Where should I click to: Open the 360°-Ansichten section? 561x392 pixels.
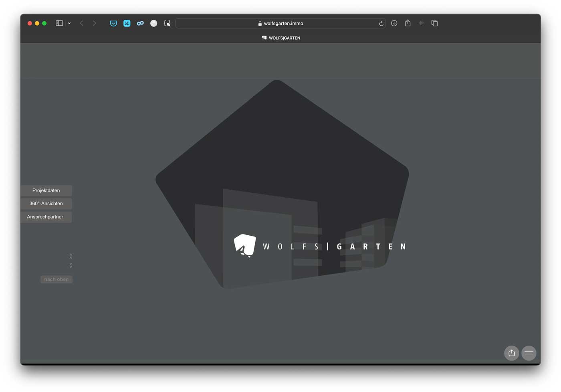(x=46, y=204)
